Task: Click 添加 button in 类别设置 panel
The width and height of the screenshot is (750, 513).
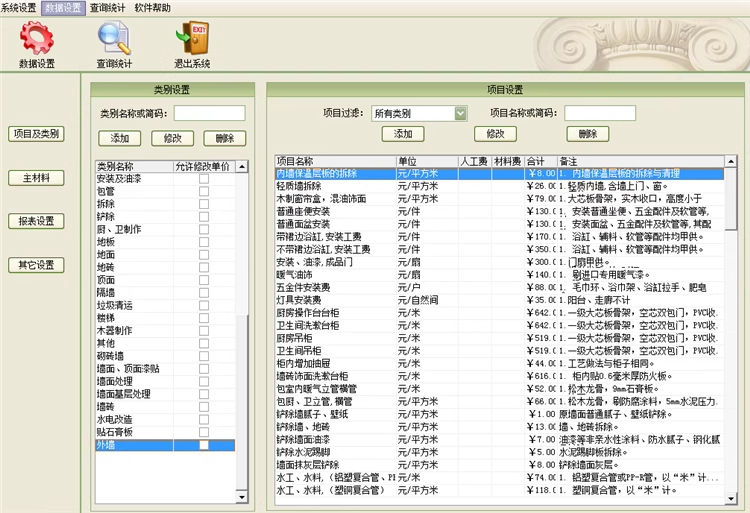Action: [x=120, y=138]
